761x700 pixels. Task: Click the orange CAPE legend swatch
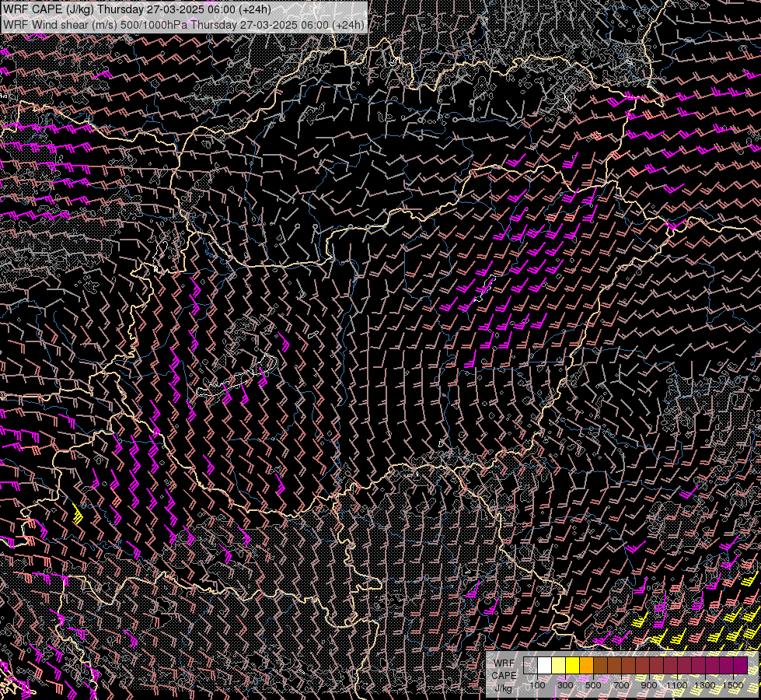(586, 665)
